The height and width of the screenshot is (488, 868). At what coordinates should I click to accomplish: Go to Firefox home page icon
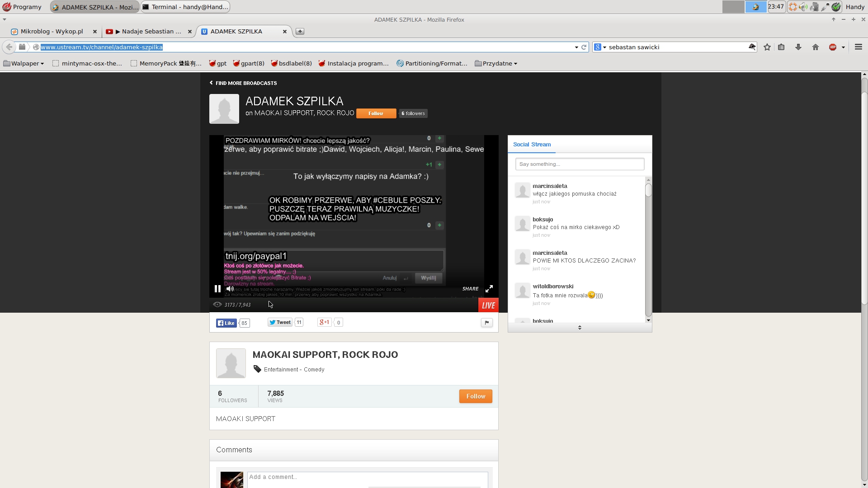tap(816, 47)
